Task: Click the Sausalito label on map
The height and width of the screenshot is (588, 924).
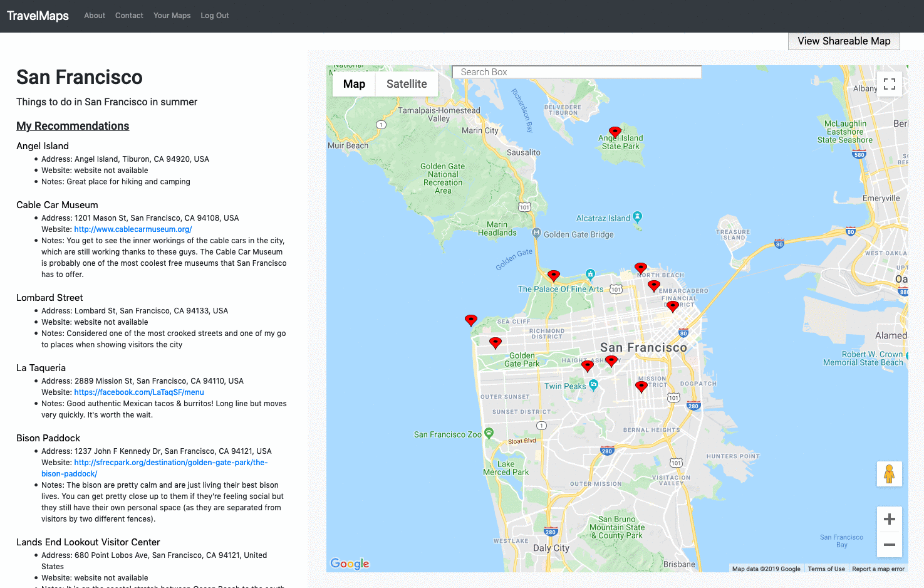Action: 524,152
